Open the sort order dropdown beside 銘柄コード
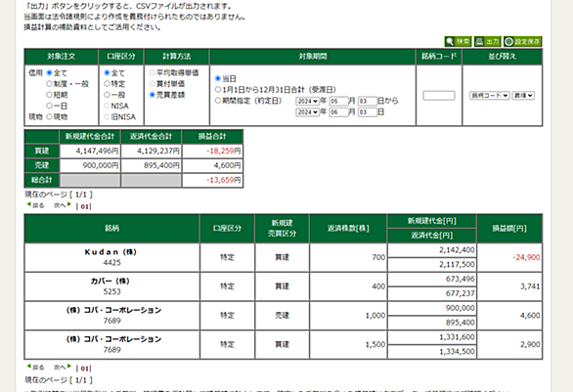The image size is (573, 392). [523, 96]
